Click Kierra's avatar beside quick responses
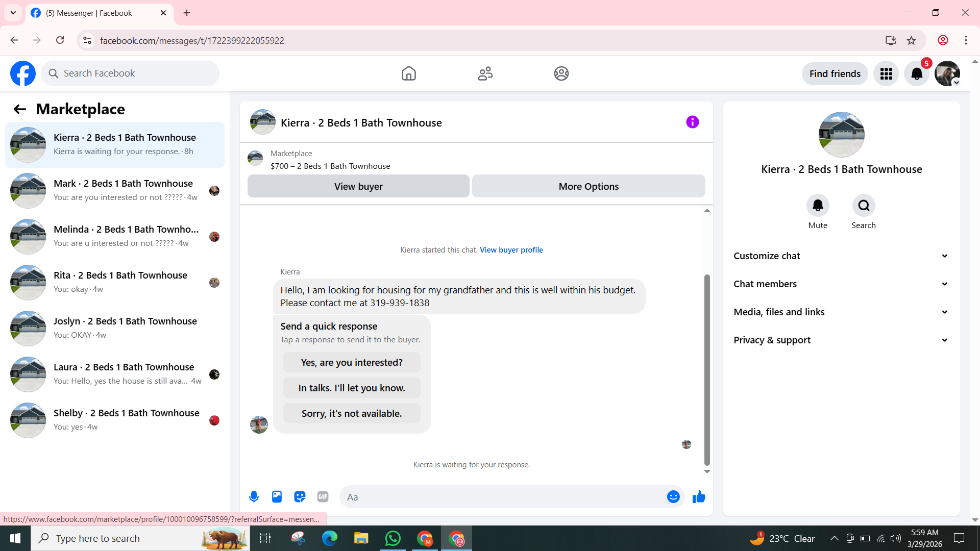 click(x=259, y=424)
